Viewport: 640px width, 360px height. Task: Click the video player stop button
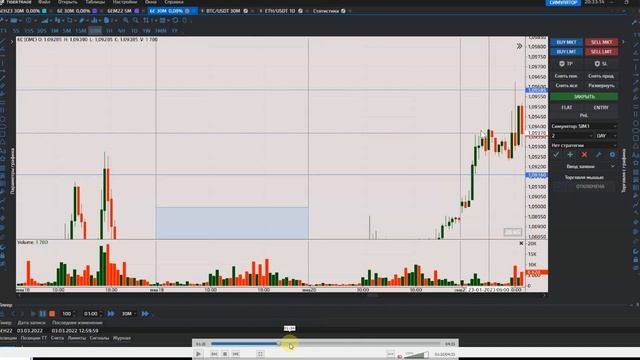coord(225,354)
